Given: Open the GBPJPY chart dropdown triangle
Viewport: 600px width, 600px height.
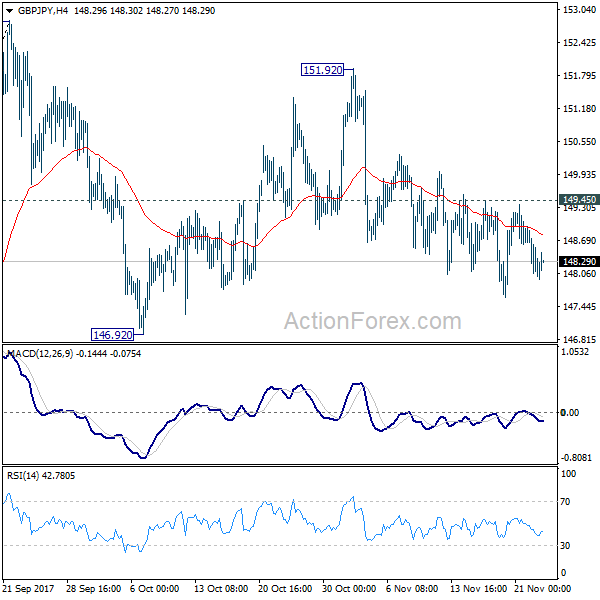Looking at the screenshot, I should [9, 11].
